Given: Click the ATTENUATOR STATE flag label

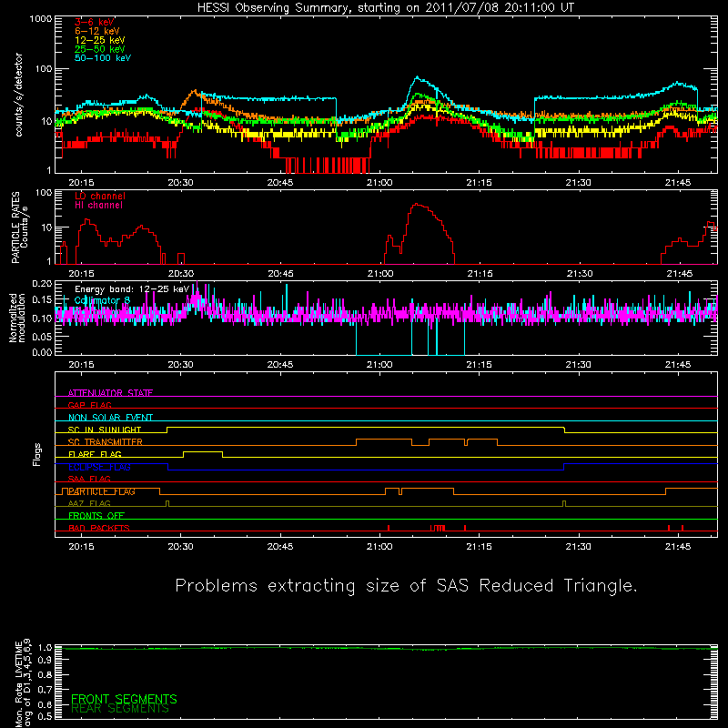Looking at the screenshot, I should pos(110,393).
